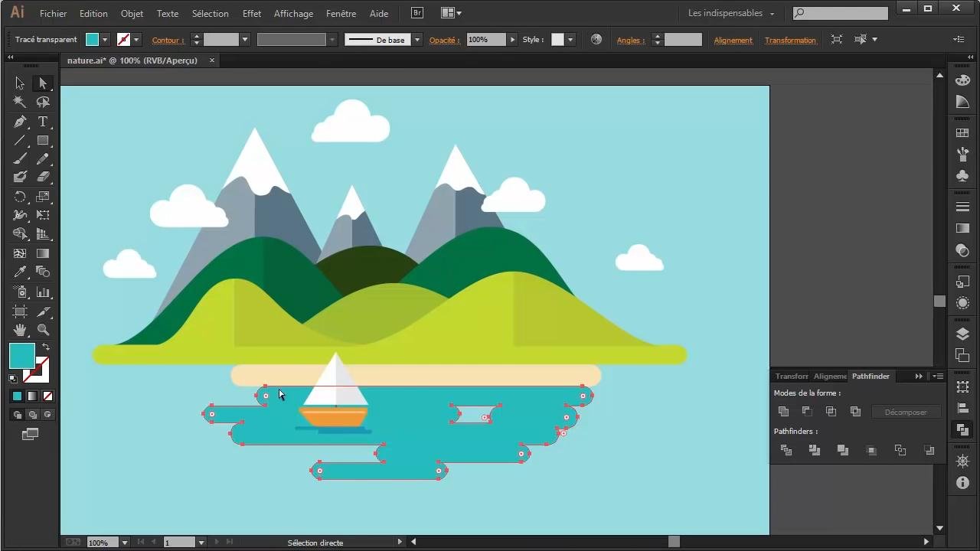Toggle the None fill mode button
Viewport: 980px width, 551px height.
[47, 396]
